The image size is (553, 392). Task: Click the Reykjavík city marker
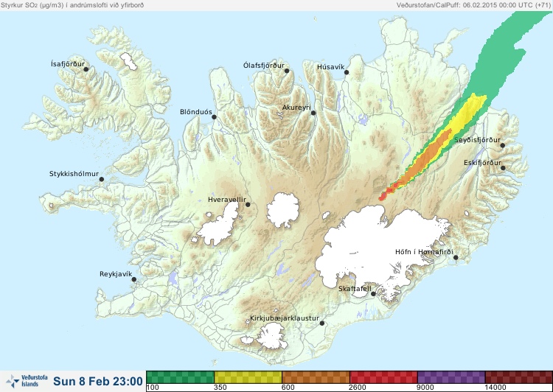tap(134, 279)
